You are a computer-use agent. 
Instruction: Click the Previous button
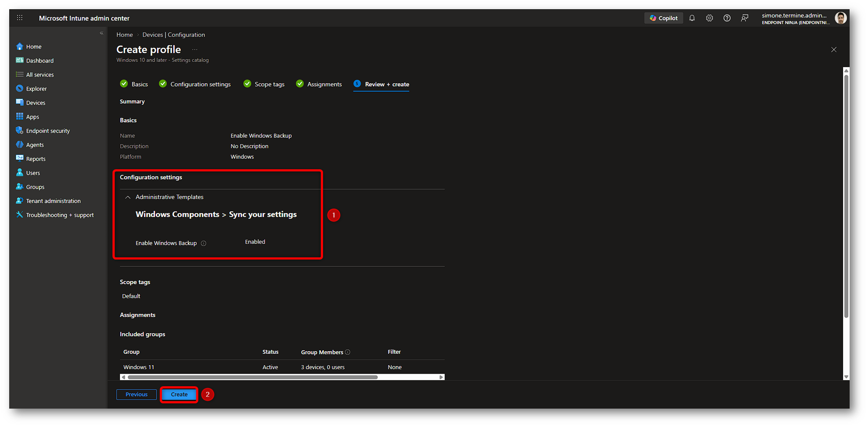[x=136, y=395]
